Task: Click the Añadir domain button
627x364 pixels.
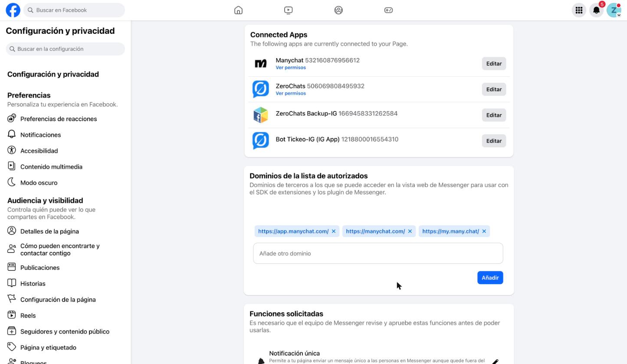Action: point(490,278)
